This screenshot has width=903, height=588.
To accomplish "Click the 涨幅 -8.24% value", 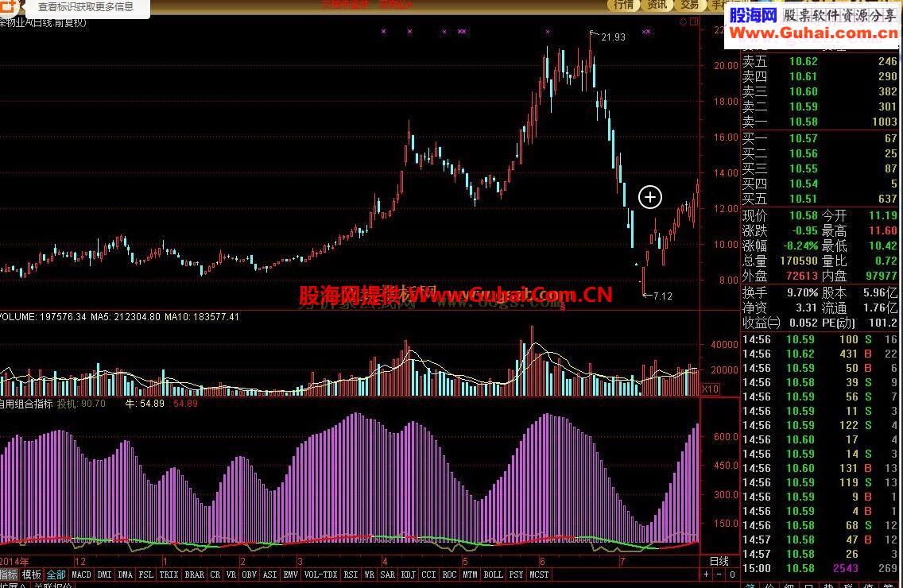I will [800, 246].
